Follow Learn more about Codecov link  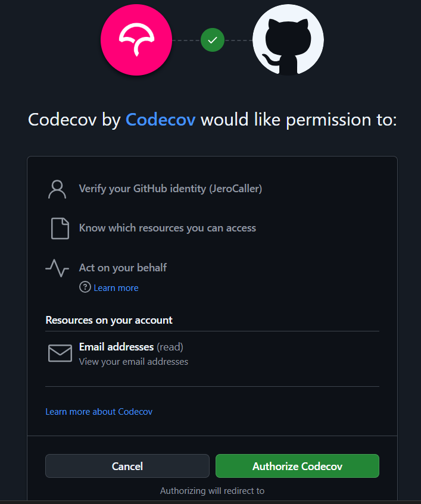coord(99,411)
